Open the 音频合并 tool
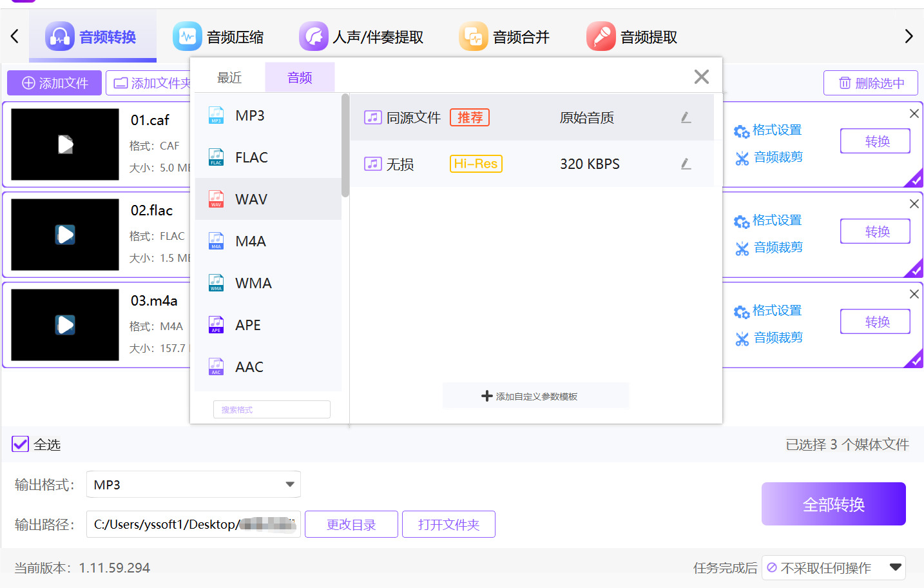This screenshot has width=924, height=588. (505, 37)
